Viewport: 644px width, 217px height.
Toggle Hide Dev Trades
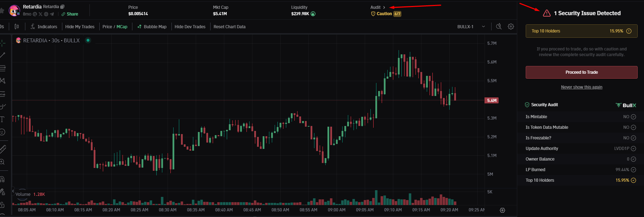(x=190, y=27)
